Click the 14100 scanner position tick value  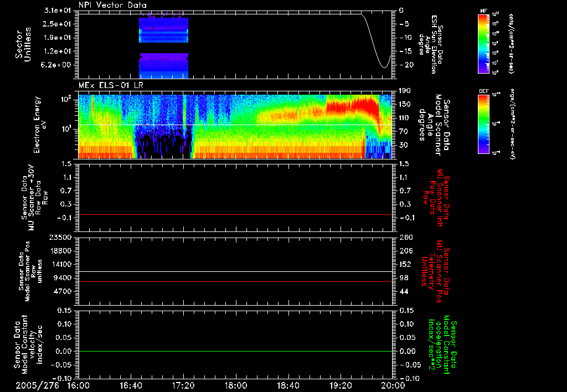coord(60,264)
